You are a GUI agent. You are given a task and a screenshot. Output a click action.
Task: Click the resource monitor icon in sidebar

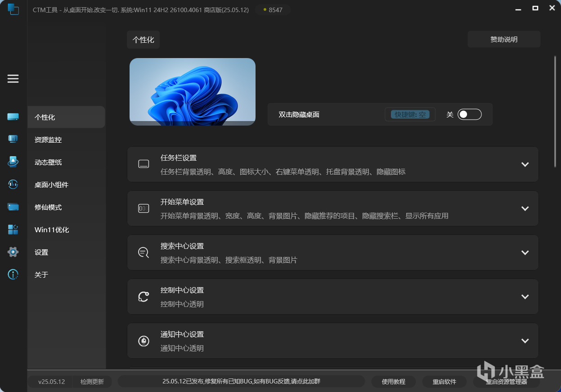click(x=13, y=139)
